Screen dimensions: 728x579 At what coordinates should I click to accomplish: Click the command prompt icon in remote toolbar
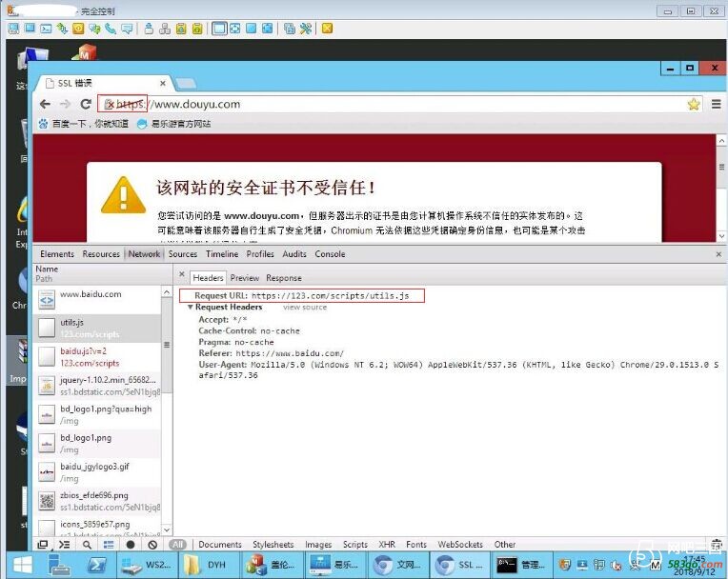[x=46, y=29]
